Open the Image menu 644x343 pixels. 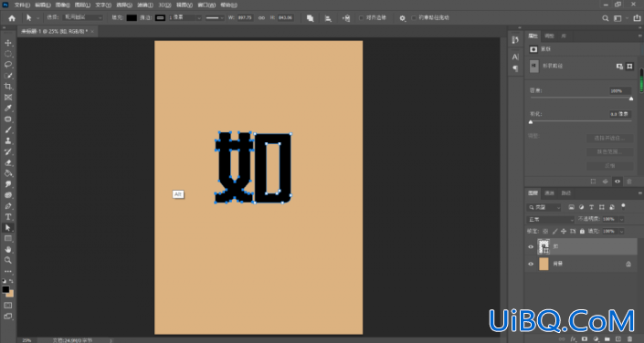(62, 5)
